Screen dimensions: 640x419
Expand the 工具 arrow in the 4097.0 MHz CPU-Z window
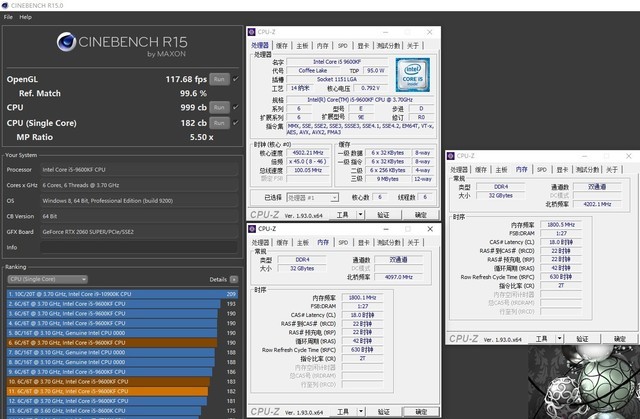click(361, 412)
